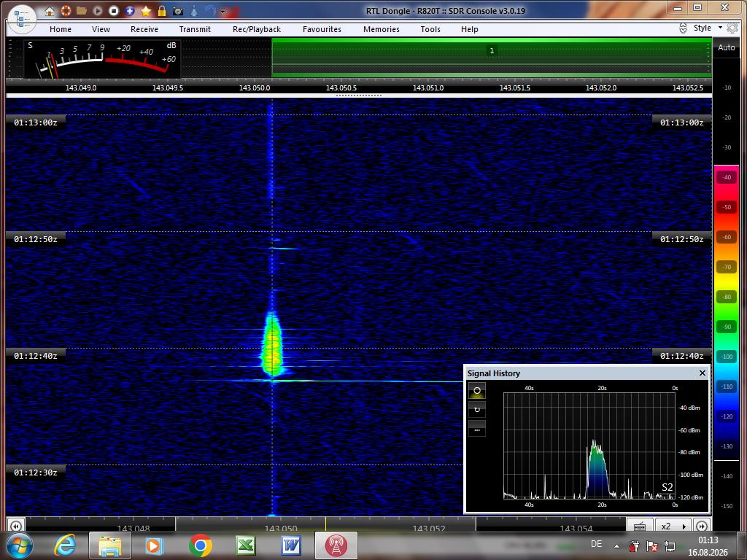Viewport: 747px width, 560px height.
Task: Open the Windows Start menu
Action: point(18,545)
